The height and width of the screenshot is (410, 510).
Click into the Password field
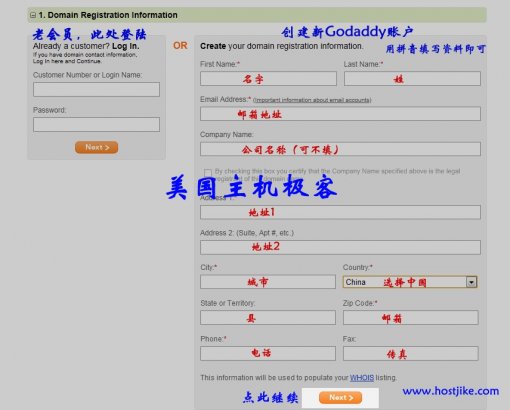point(96,124)
